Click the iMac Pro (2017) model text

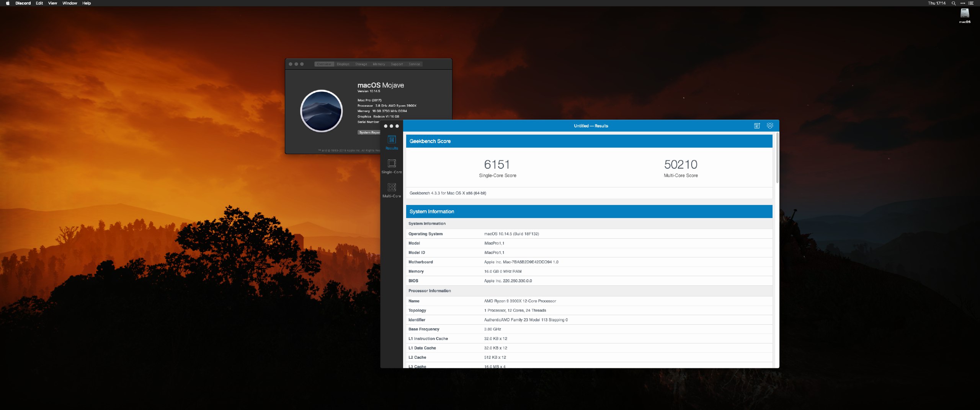point(369,100)
